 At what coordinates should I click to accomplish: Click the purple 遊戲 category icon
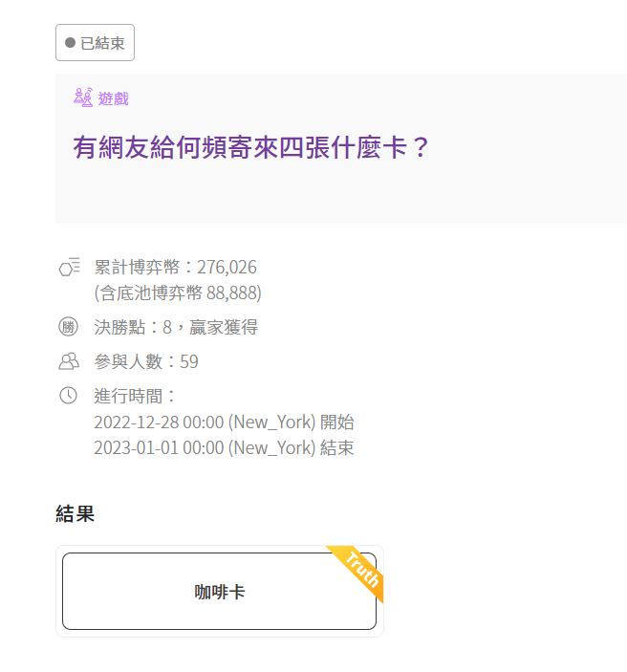(x=83, y=98)
